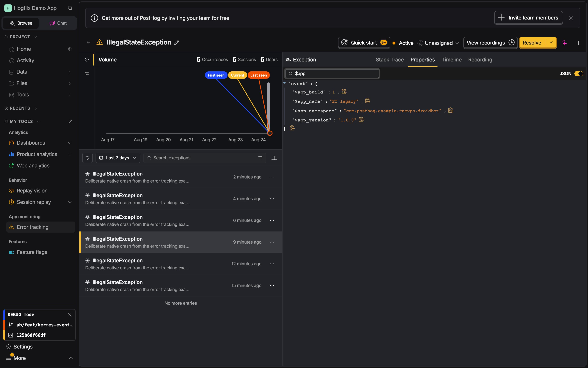The image size is (588, 368).
Task: Copy the $app_namespace property value
Action: [x=451, y=111]
